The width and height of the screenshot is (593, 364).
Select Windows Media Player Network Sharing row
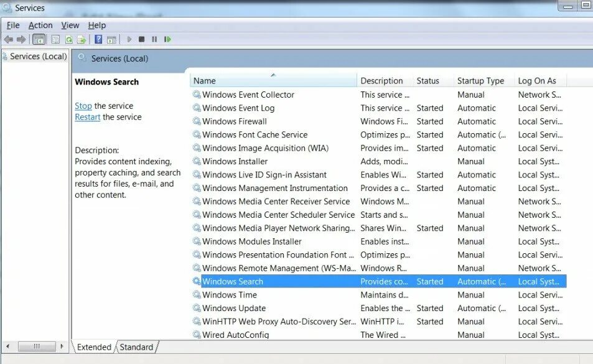[x=378, y=228]
